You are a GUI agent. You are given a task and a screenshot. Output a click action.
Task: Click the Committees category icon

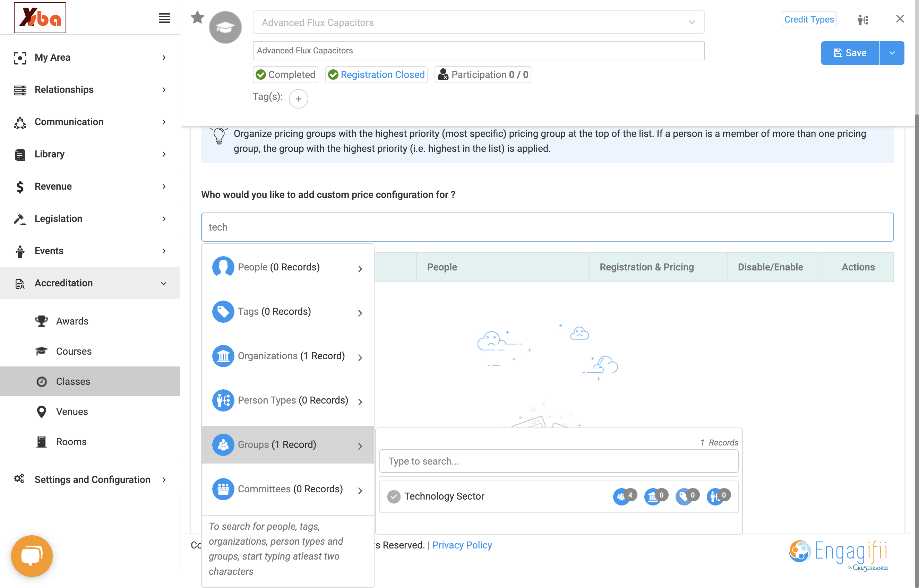[223, 489]
